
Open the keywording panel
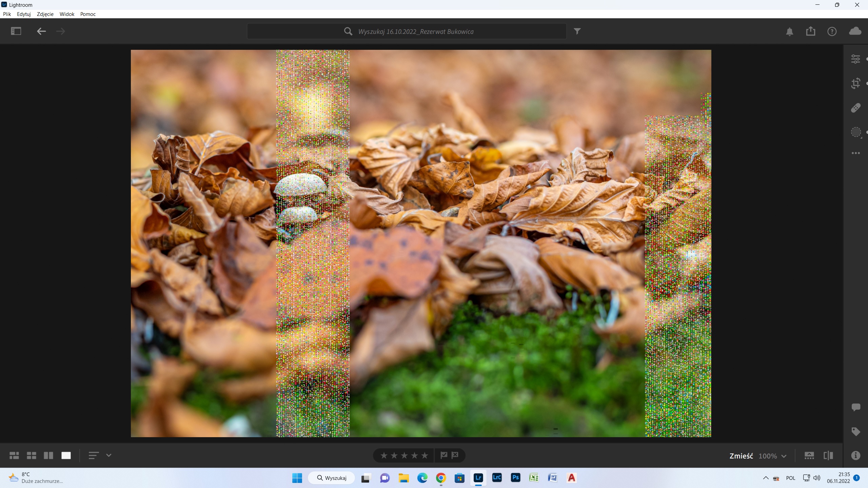[856, 431]
